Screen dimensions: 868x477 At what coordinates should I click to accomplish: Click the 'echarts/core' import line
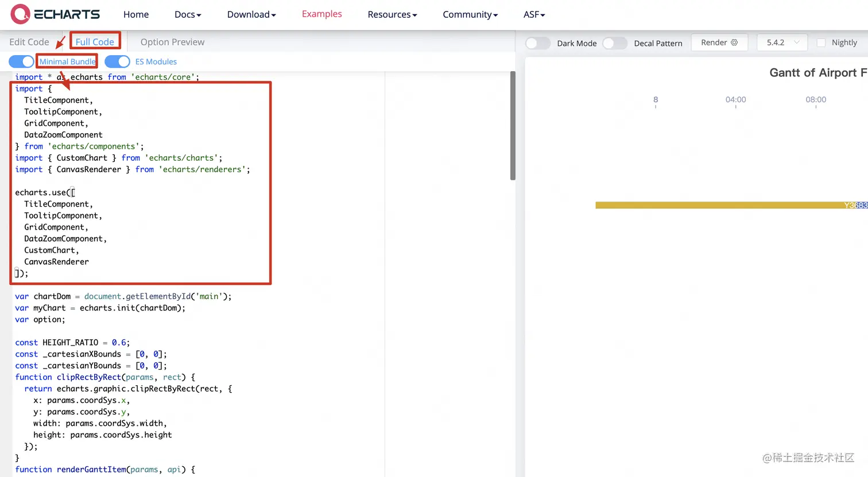point(107,77)
